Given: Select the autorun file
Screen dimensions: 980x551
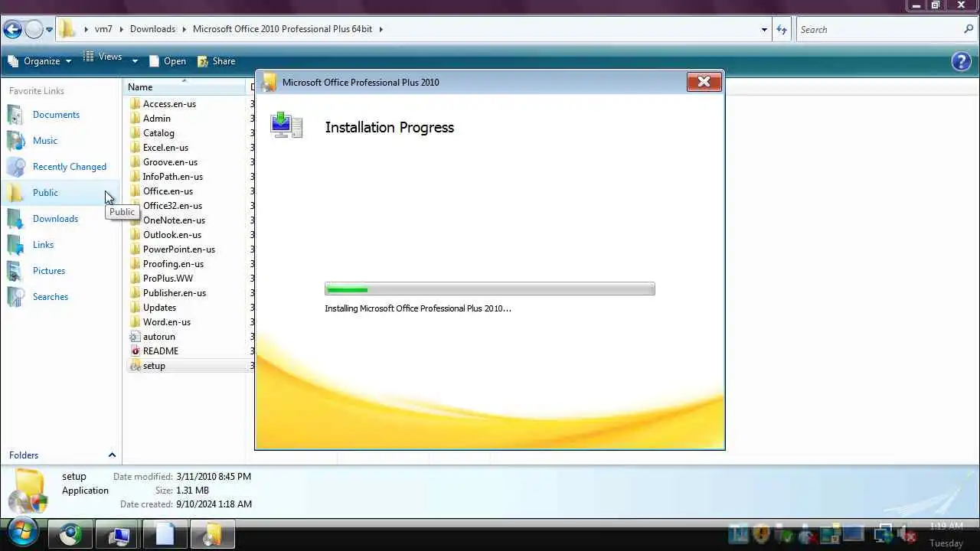Looking at the screenshot, I should pos(158,337).
